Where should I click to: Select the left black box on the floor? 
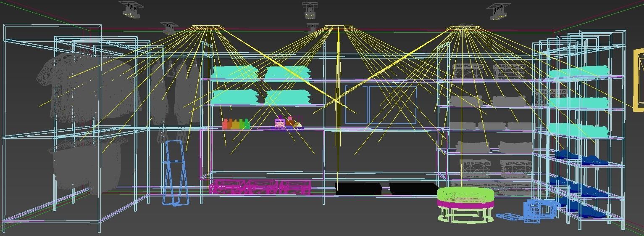[x=358, y=188]
